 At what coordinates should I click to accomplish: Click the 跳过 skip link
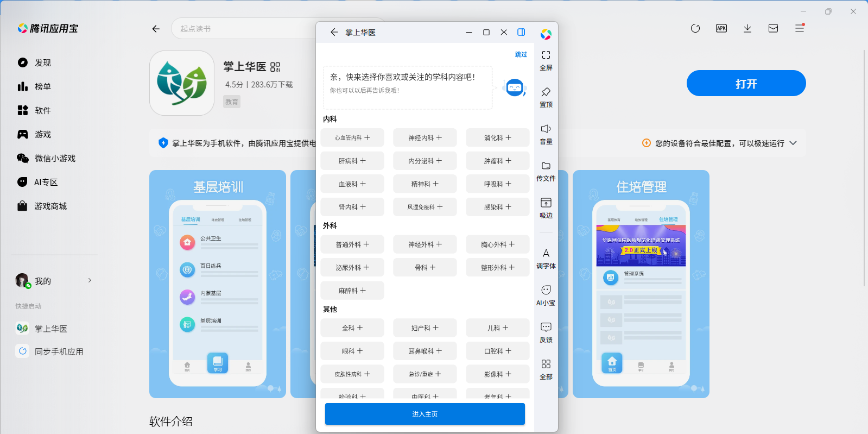pos(521,54)
